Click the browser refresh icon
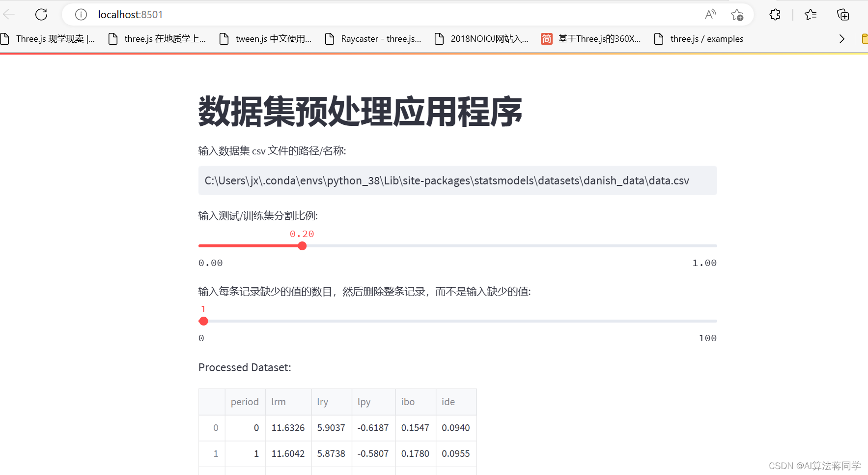 click(41, 15)
